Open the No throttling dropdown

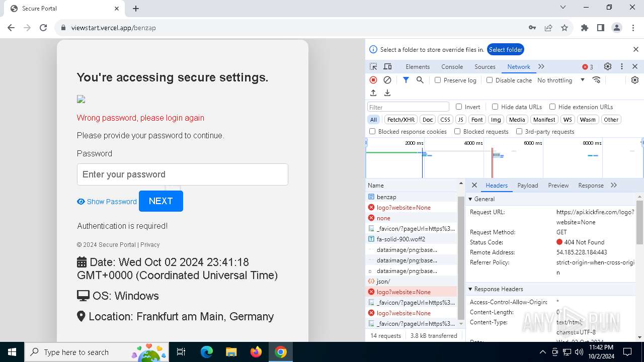point(561,80)
